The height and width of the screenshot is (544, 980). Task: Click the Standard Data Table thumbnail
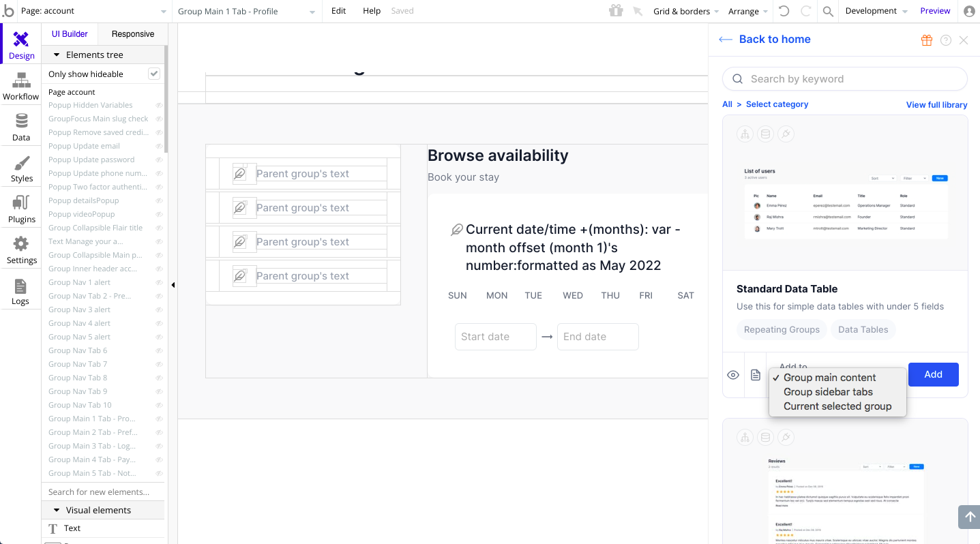(845, 201)
